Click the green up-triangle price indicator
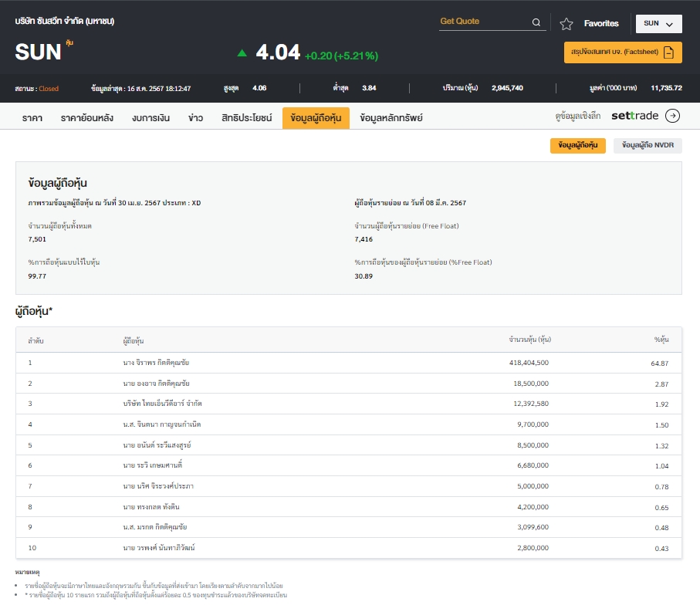 242,53
